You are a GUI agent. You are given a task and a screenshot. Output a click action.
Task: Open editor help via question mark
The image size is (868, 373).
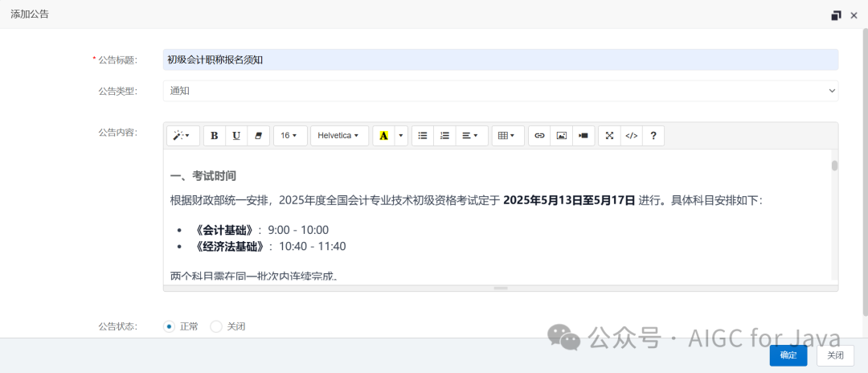653,136
